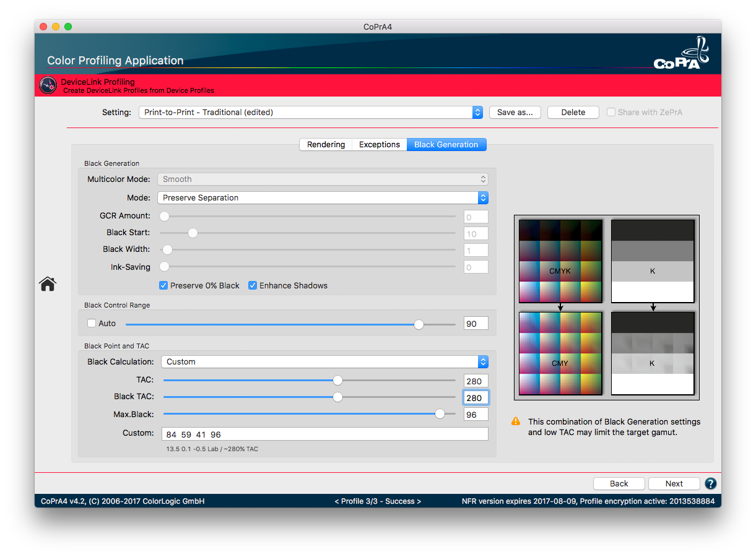Click the resulting K preview thumbnail
This screenshot has width=756, height=557.
[653, 353]
